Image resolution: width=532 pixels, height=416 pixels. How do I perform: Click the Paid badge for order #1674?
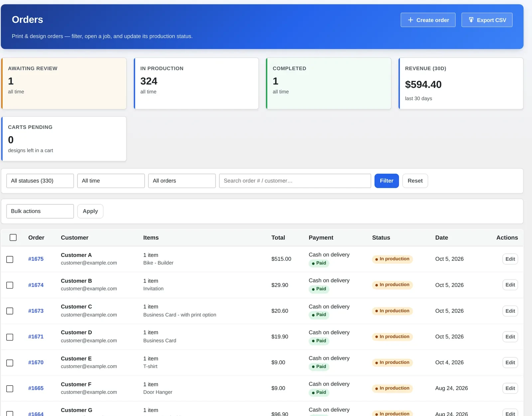[x=319, y=289]
